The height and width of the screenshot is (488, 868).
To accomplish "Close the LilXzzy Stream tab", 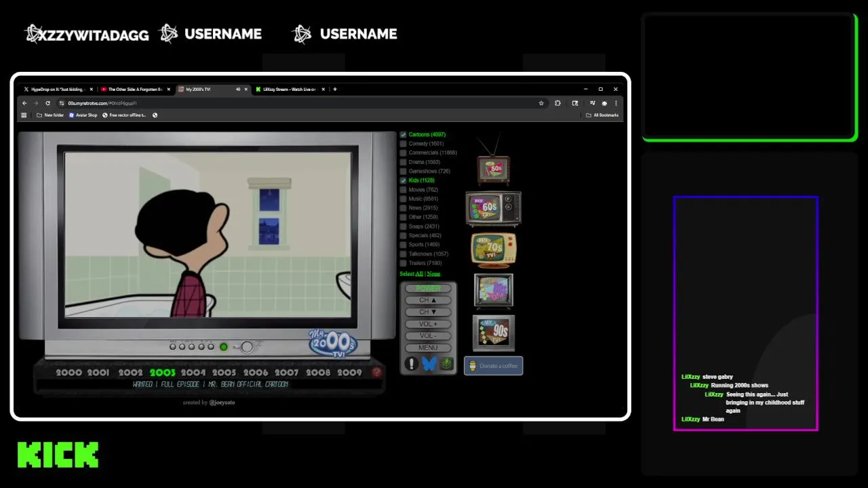I will (323, 89).
